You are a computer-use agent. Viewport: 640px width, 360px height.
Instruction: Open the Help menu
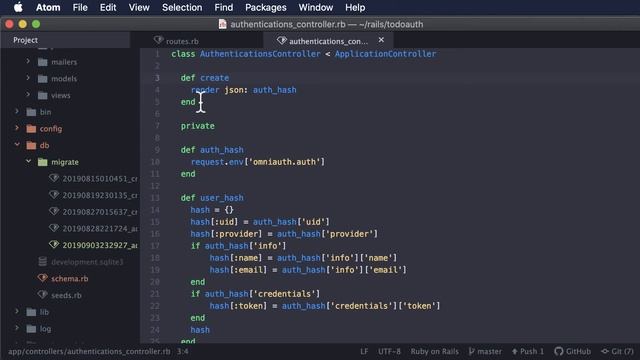(355, 7)
